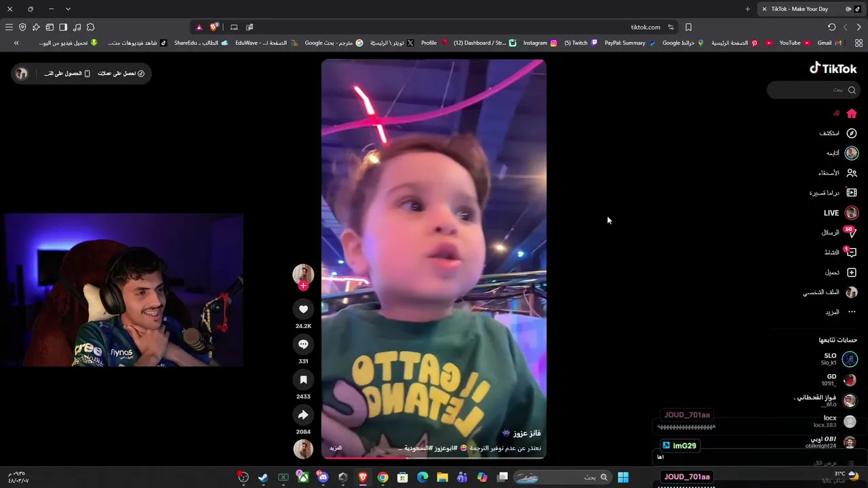Share the video with the arrow icon

coord(303,415)
